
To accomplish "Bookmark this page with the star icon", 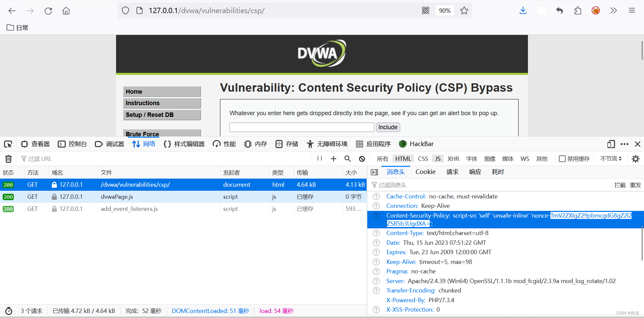I will tap(464, 11).
